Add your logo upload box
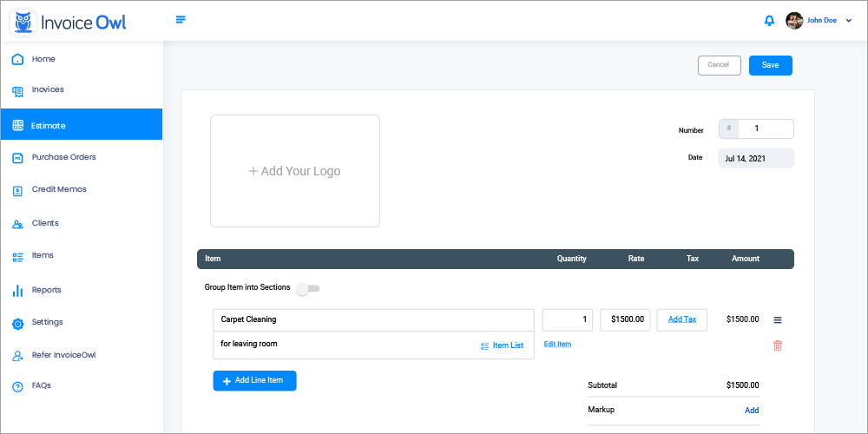This screenshot has height=434, width=868. (x=295, y=171)
